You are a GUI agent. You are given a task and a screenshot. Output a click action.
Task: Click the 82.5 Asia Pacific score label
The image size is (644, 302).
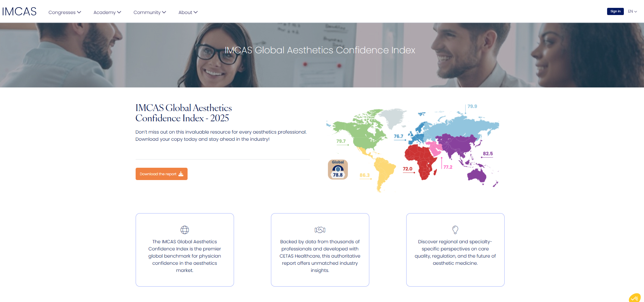point(488,154)
